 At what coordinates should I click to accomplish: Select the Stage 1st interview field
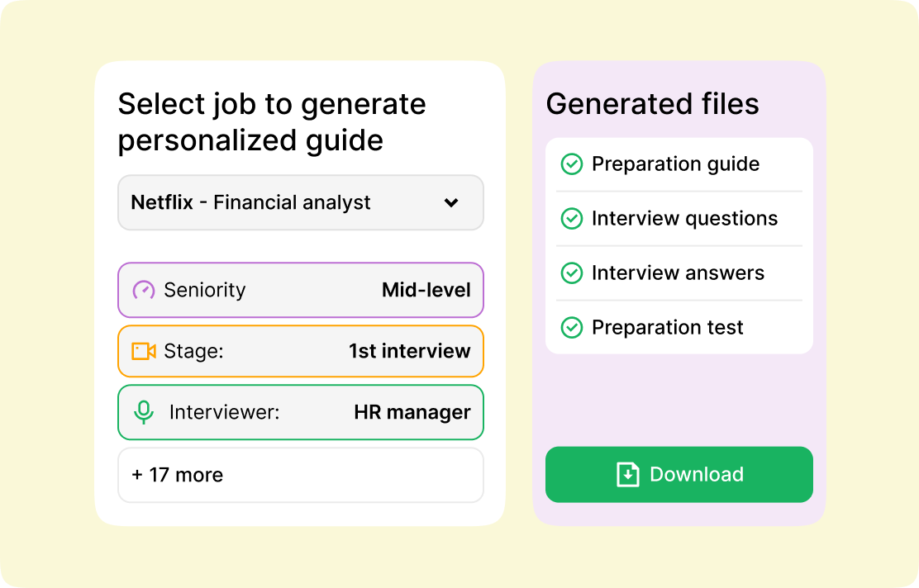coord(301,351)
